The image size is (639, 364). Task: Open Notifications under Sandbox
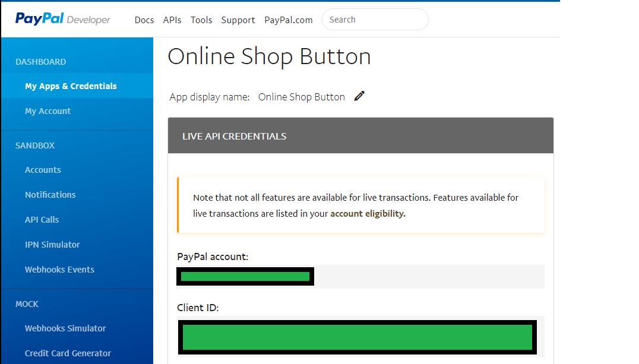pos(50,194)
